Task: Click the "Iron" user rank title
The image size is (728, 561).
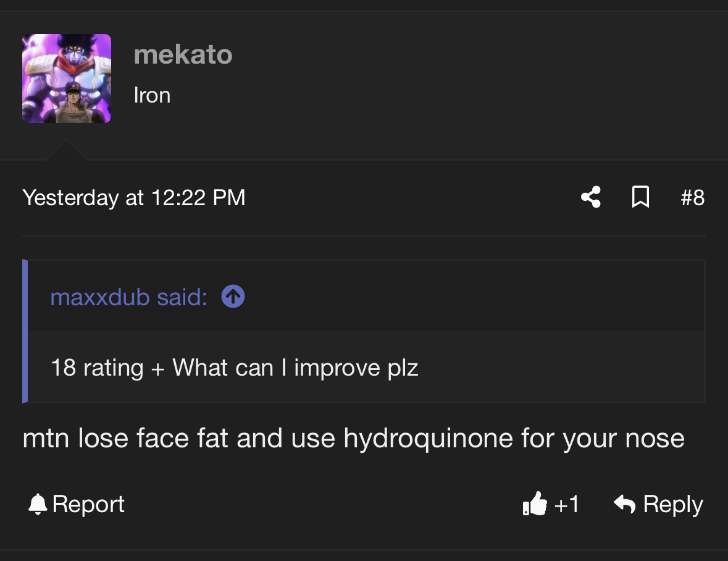Action: pos(152,95)
